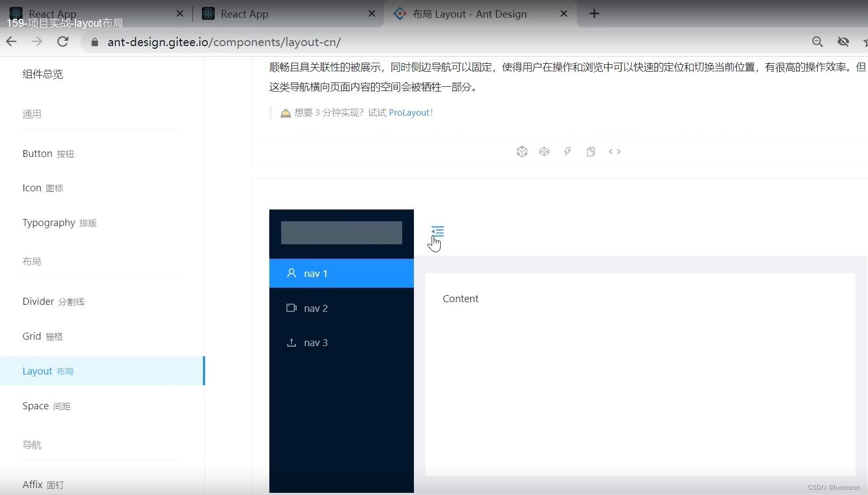Click upload icon beside nav 3

[x=291, y=342]
